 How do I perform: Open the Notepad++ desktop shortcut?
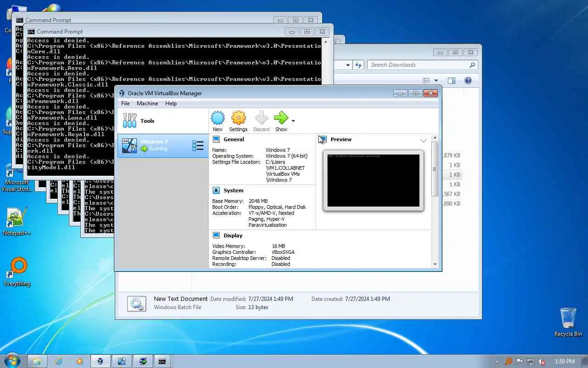pyautogui.click(x=17, y=221)
